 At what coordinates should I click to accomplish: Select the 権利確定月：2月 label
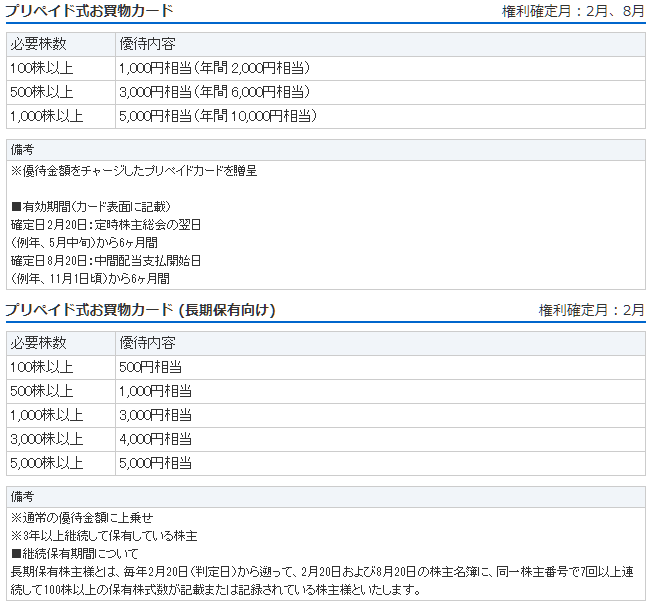(591, 310)
